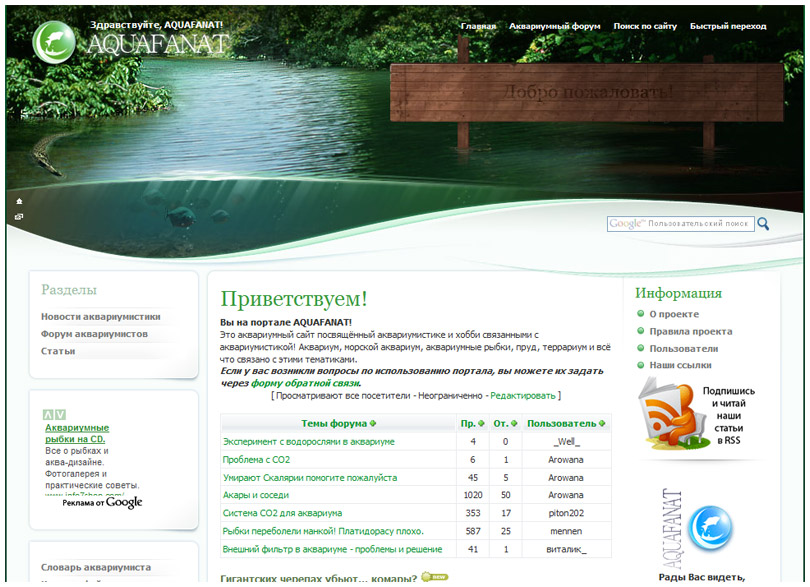Viewport: 810px width, 587px height.
Task: Open the Наши ссылки link
Action: (x=680, y=365)
